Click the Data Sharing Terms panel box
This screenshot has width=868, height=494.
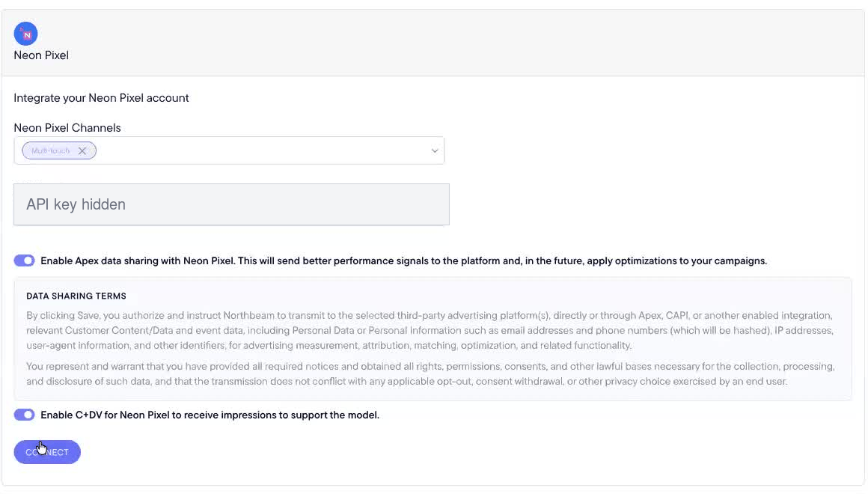click(x=433, y=339)
